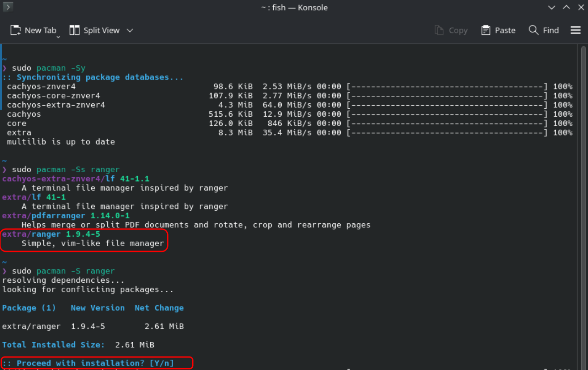Viewport: 588px width, 370px height.
Task: Click the 'Total Installed Size:' label
Action: [53, 345]
